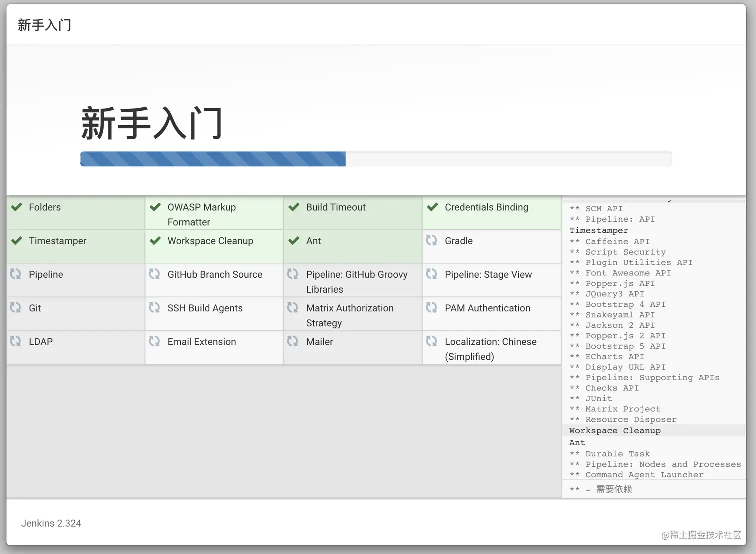
Task: Select the SSH Build Agents label
Action: click(x=205, y=308)
